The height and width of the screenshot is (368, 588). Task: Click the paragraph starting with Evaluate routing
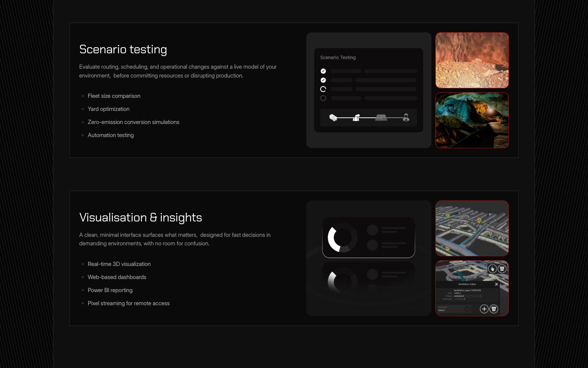tap(178, 71)
